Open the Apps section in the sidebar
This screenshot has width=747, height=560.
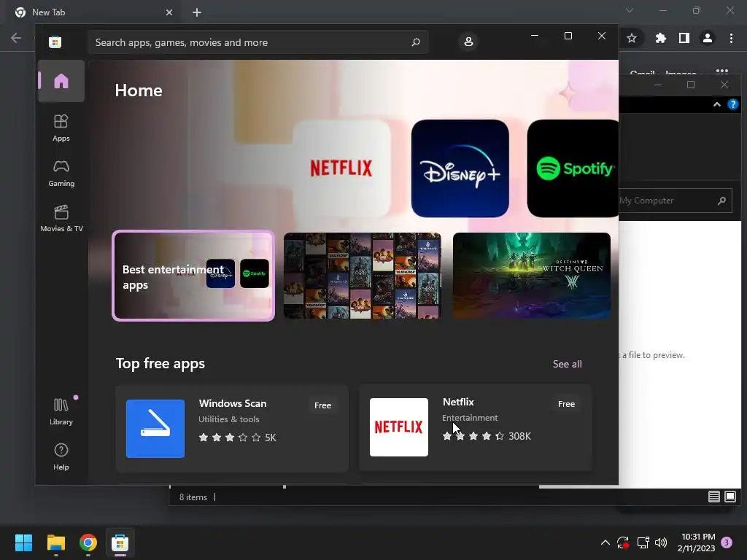(x=61, y=128)
